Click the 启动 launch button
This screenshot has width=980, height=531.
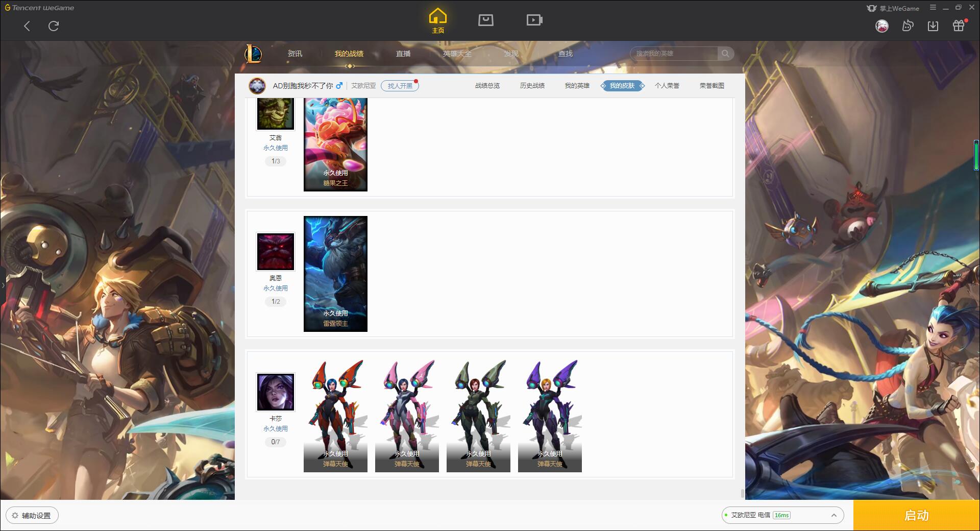click(x=917, y=515)
